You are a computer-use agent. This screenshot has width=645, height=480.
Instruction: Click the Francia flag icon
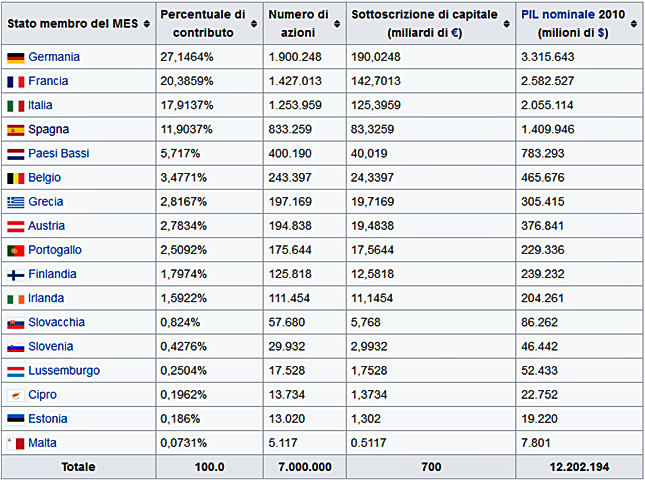click(16, 82)
